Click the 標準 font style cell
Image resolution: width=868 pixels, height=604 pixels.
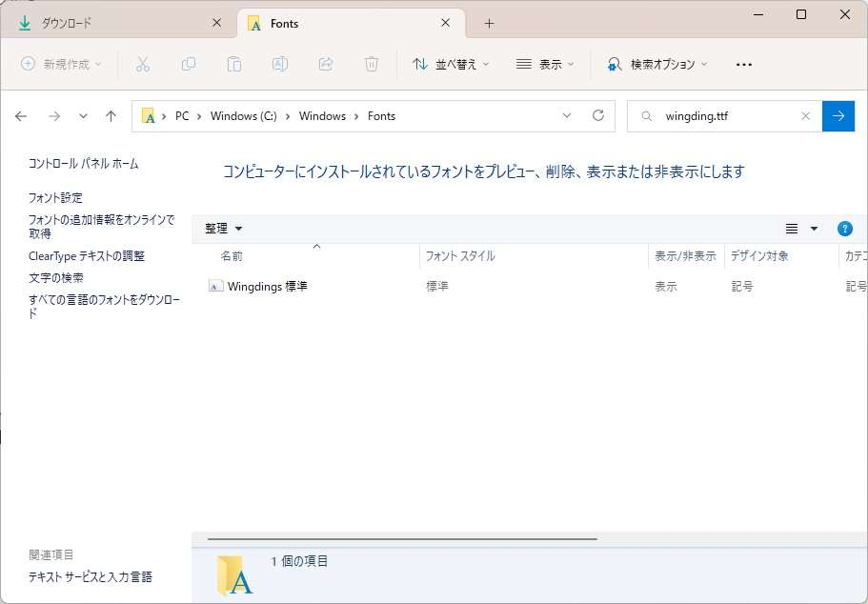click(x=437, y=286)
